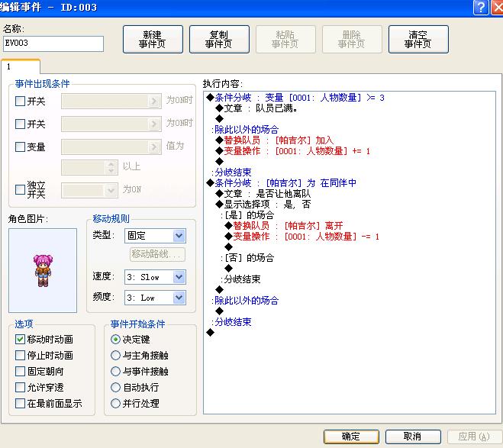Select the 文章 : 是否让他离队 command
The image size is (503, 448).
pos(263,194)
